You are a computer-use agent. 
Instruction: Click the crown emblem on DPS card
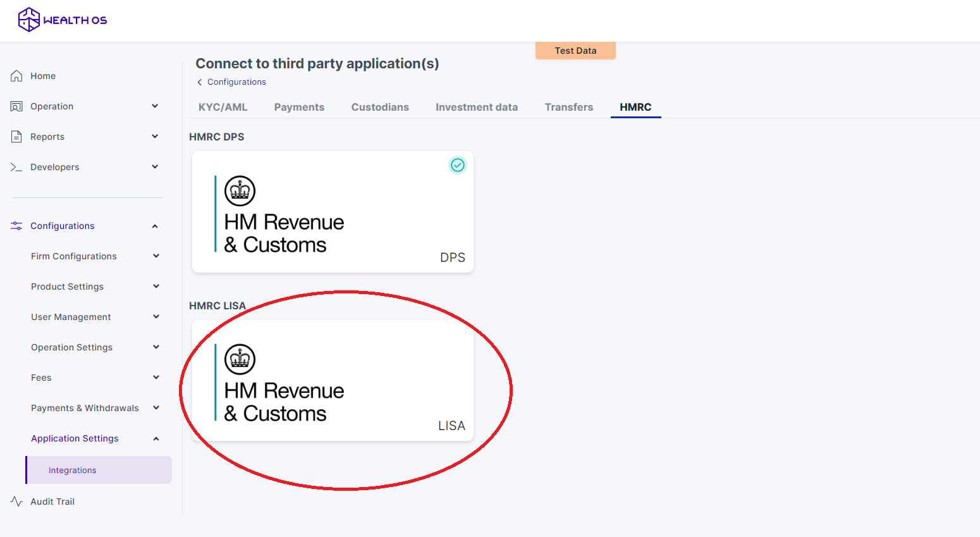click(240, 191)
